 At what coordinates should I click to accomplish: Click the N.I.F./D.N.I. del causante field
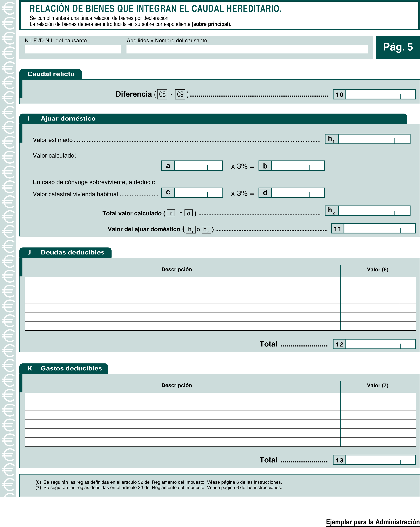tap(73, 49)
